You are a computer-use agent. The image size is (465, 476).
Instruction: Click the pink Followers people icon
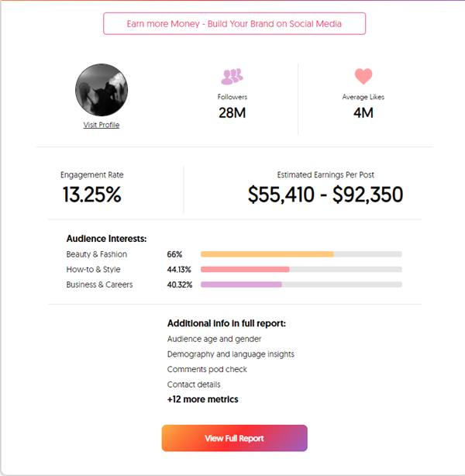pos(232,76)
